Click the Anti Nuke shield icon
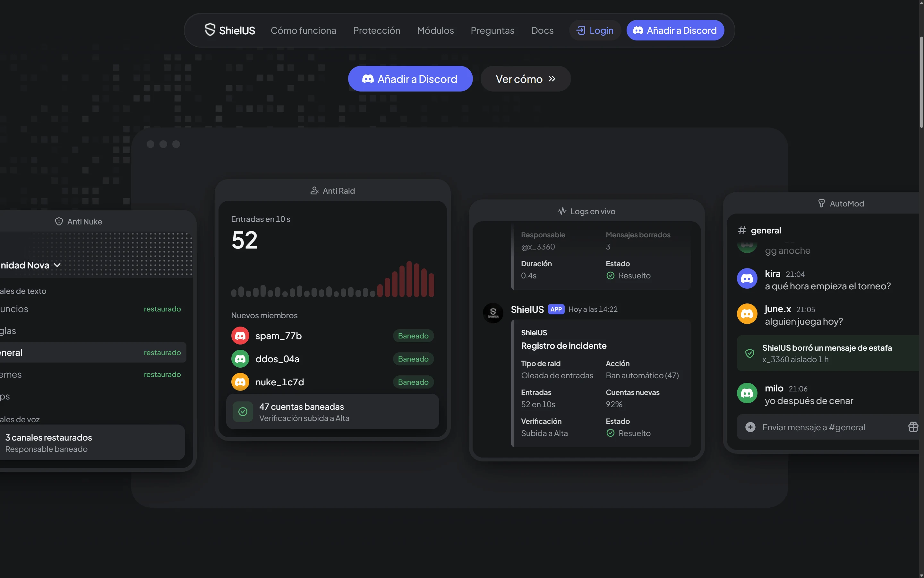 click(x=59, y=222)
